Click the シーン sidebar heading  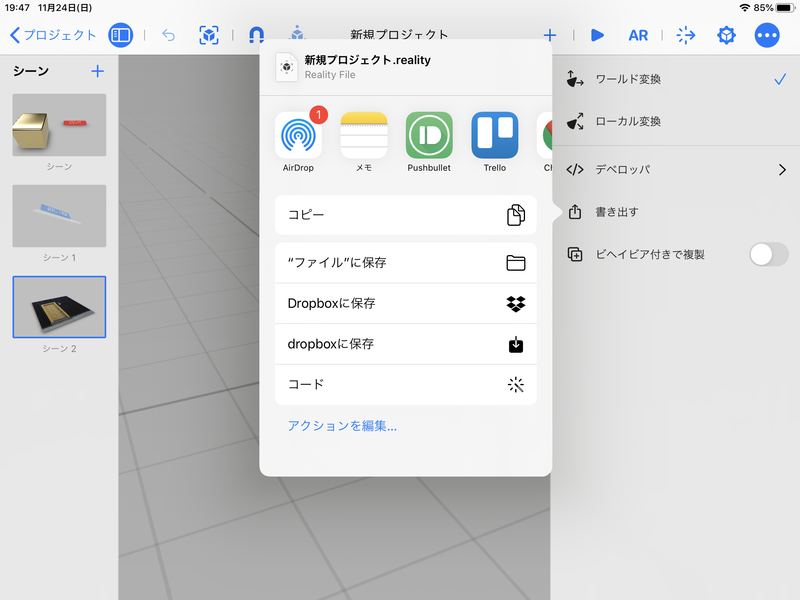31,71
